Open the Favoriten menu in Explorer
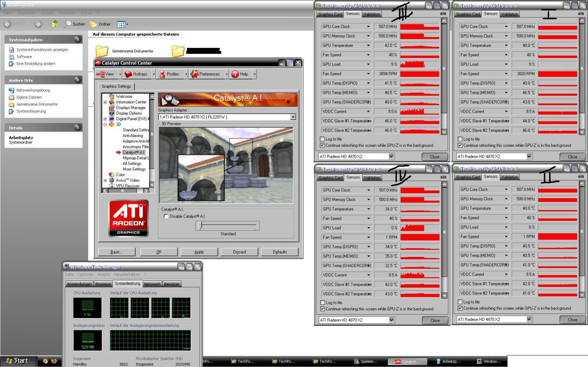 [67, 13]
